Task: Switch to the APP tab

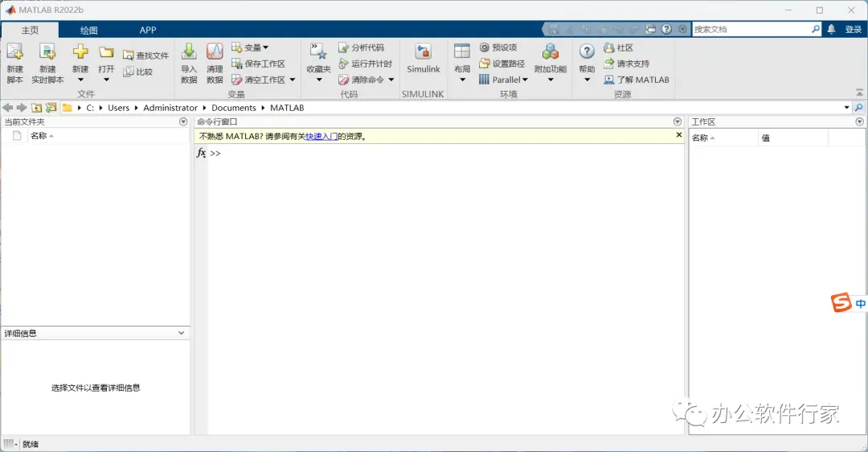Action: click(148, 30)
